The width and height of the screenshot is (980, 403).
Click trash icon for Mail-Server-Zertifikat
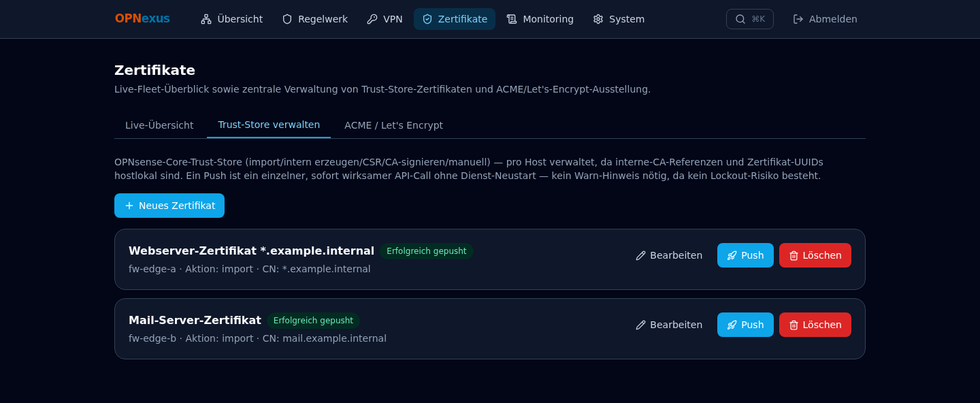794,325
